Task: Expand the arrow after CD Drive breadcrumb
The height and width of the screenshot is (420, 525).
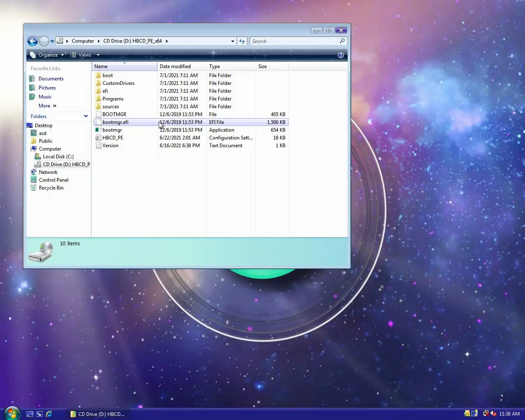Action: pyautogui.click(x=167, y=41)
